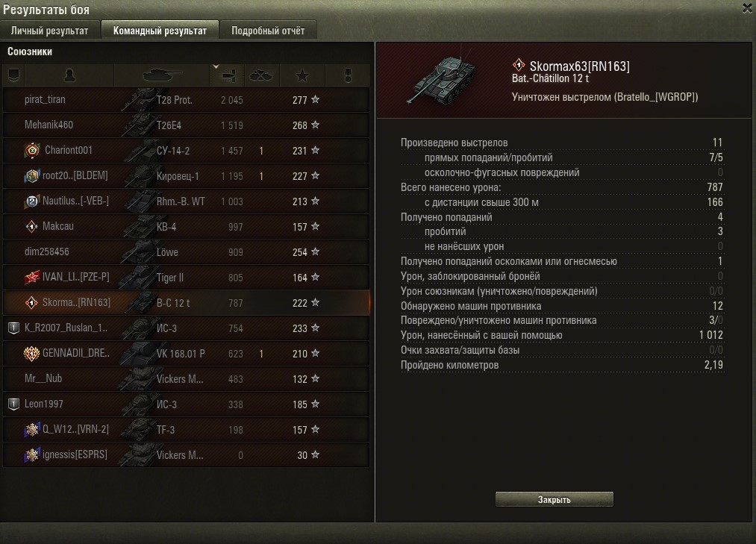Click the Bat.-Châtillon 12 t tank image
The image size is (756, 544).
coord(440,79)
